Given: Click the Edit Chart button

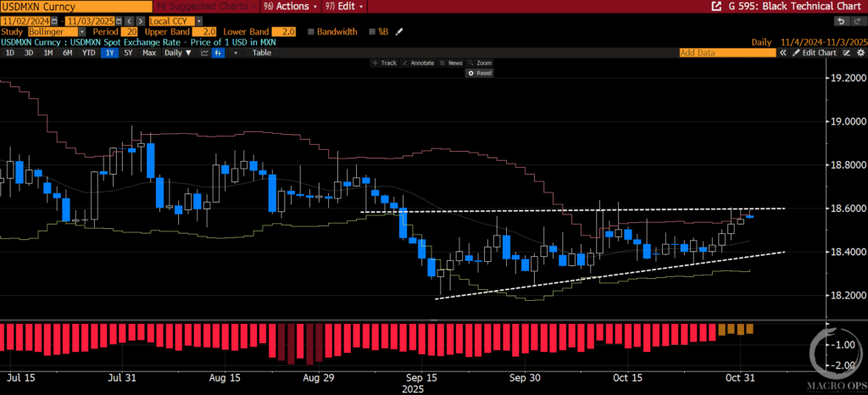Looking at the screenshot, I should [815, 53].
